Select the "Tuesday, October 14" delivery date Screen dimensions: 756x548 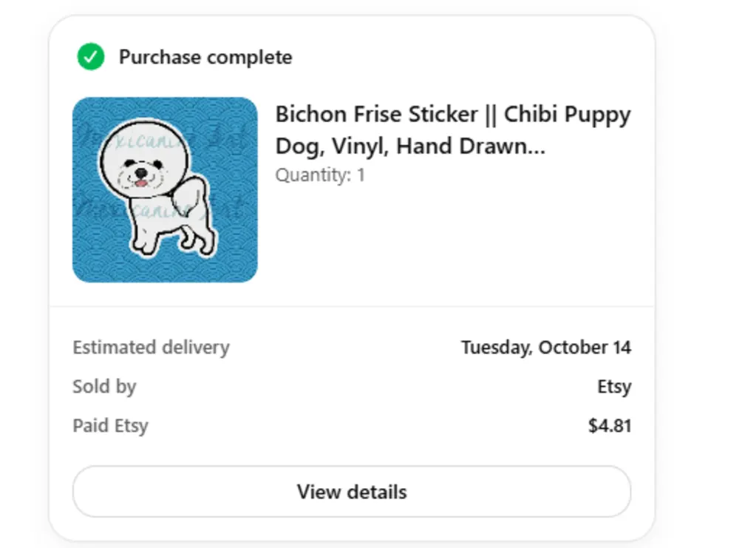(546, 348)
